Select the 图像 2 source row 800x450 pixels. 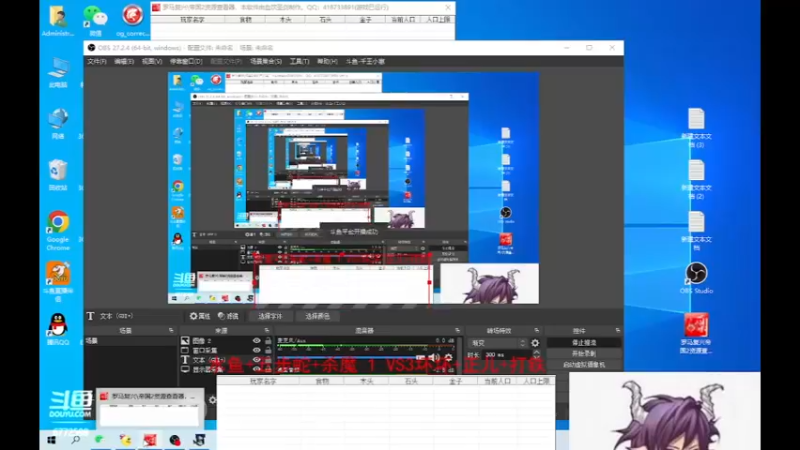(x=227, y=340)
